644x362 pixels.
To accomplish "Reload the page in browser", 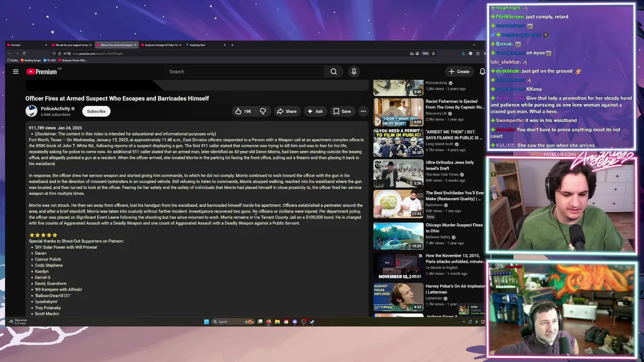I will click(x=24, y=53).
